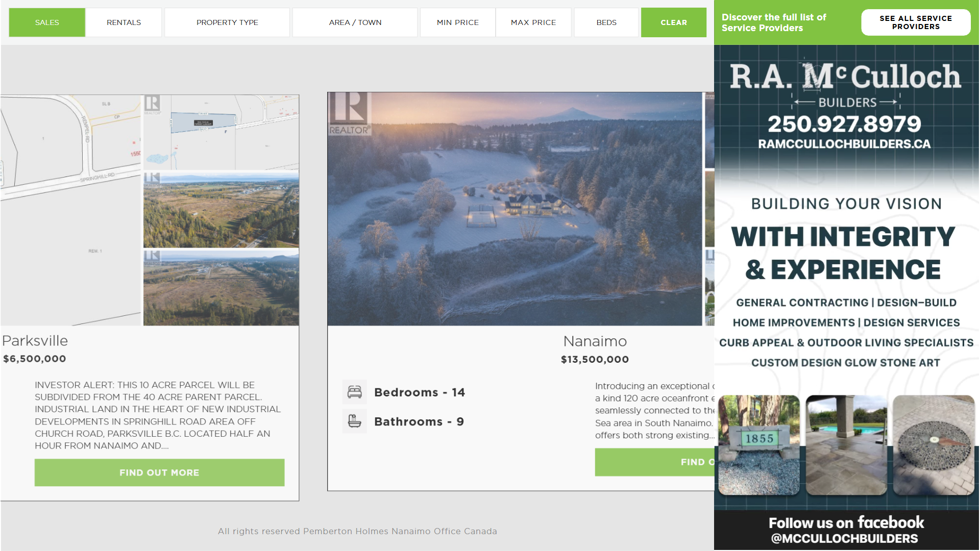The width and height of the screenshot is (980, 551).
Task: Click the Nanaimo listing's green Find button
Action: pyautogui.click(x=654, y=462)
